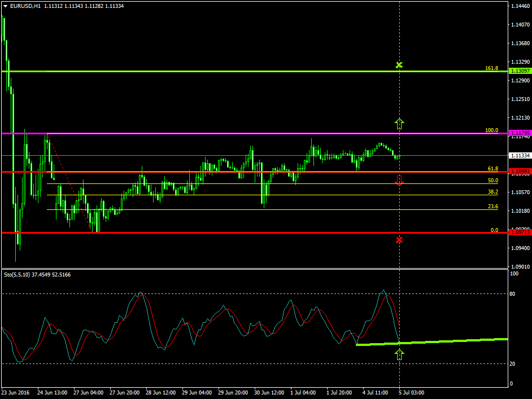Click the red 1.09713 price tag
Screen dimensions: 532x399
coord(519,232)
